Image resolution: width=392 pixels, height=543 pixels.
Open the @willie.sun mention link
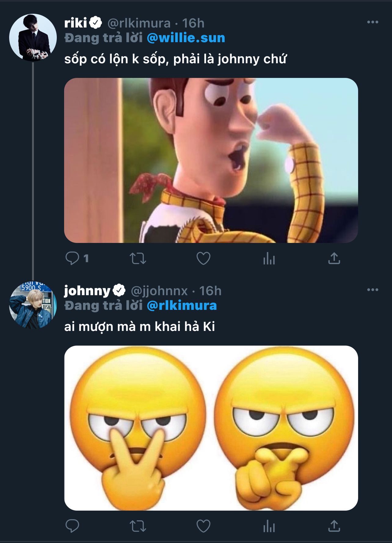pyautogui.click(x=186, y=38)
